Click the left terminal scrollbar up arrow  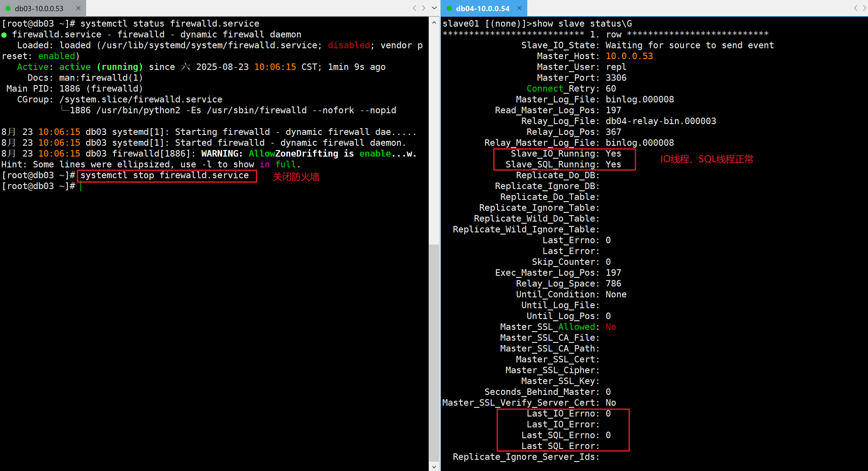pyautogui.click(x=434, y=23)
